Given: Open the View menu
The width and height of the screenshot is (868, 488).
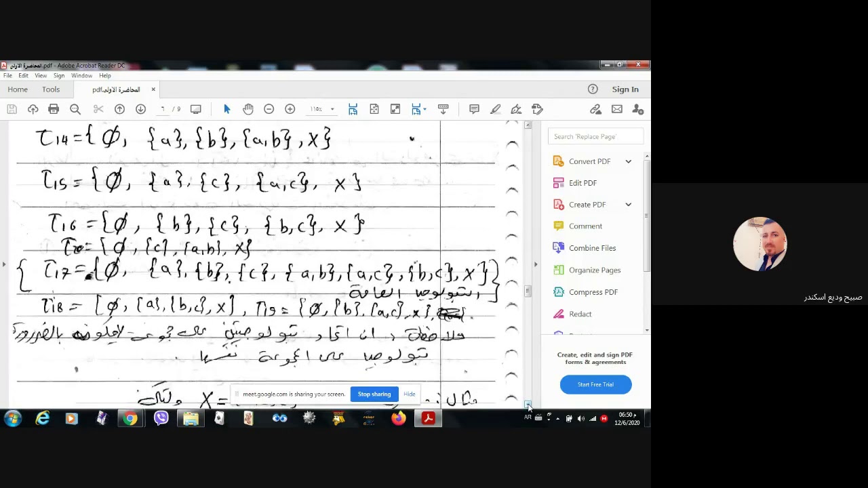Looking at the screenshot, I should (x=41, y=75).
